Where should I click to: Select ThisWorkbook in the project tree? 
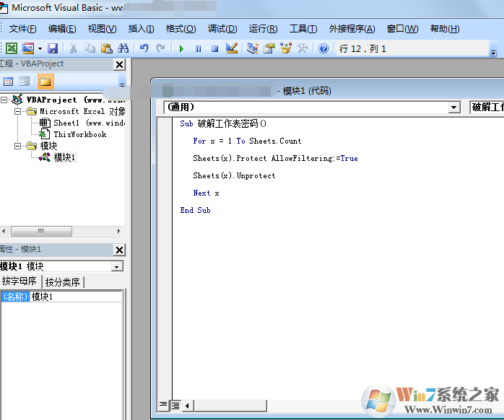click(x=79, y=134)
